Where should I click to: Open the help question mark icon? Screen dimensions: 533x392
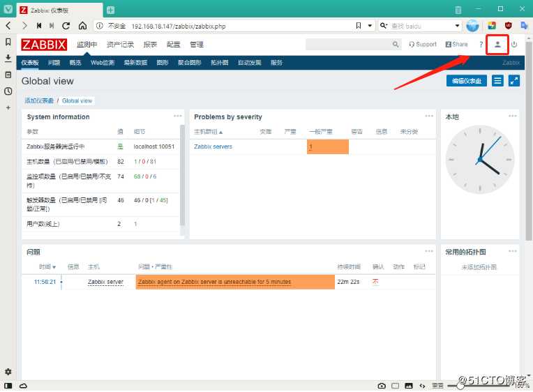481,45
